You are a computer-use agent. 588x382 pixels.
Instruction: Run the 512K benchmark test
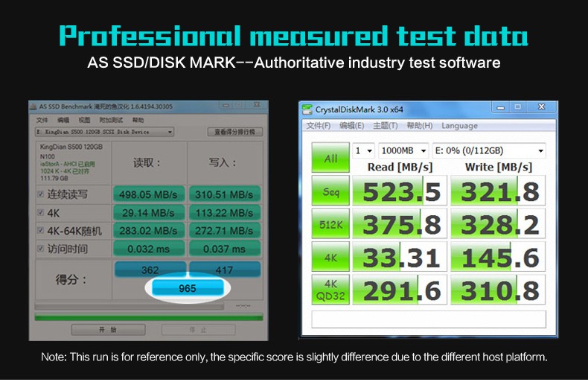pyautogui.click(x=330, y=223)
